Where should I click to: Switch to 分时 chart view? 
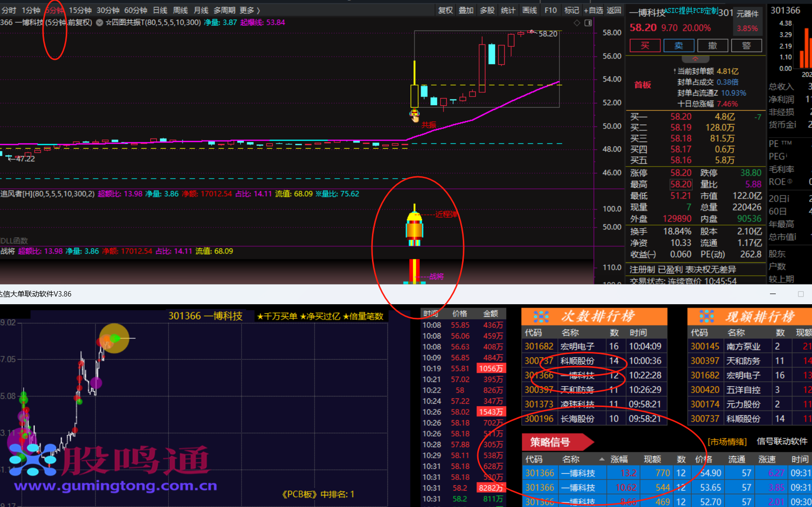[x=9, y=10]
